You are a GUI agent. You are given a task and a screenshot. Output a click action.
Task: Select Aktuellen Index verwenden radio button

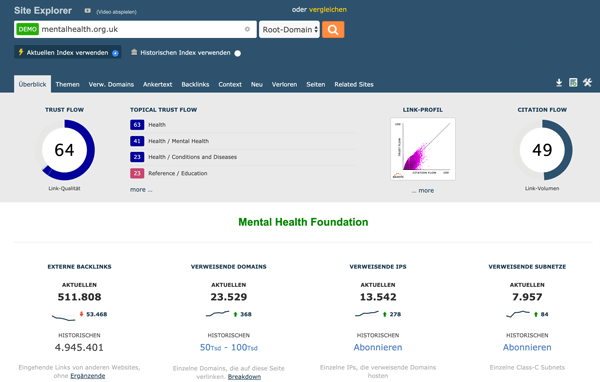[115, 53]
